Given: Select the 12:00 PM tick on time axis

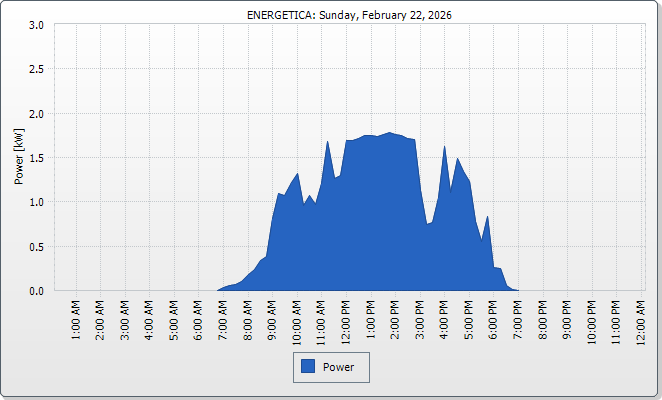Looking at the screenshot, I should pos(347,318).
